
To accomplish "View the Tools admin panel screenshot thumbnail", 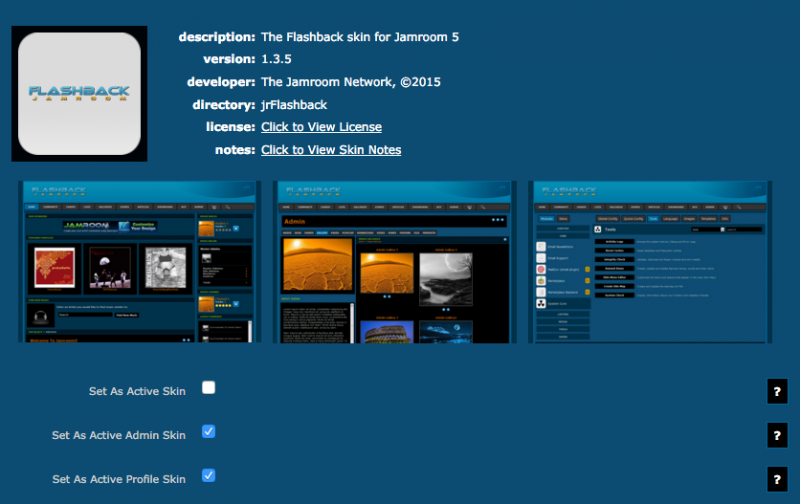I will point(650,262).
